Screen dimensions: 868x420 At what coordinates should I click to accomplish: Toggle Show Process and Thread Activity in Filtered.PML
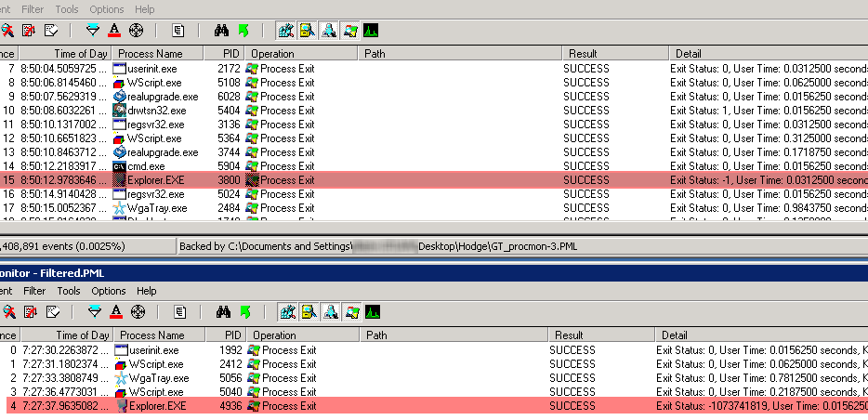click(350, 311)
